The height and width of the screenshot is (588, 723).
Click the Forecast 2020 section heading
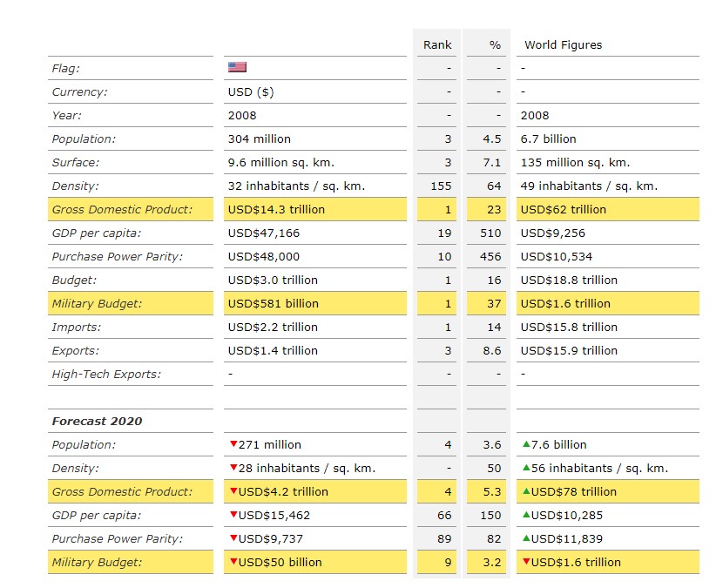pos(97,421)
